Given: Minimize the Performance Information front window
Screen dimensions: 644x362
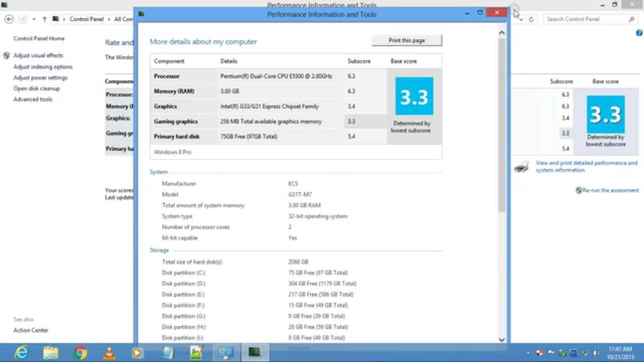Looking at the screenshot, I should pyautogui.click(x=467, y=13).
